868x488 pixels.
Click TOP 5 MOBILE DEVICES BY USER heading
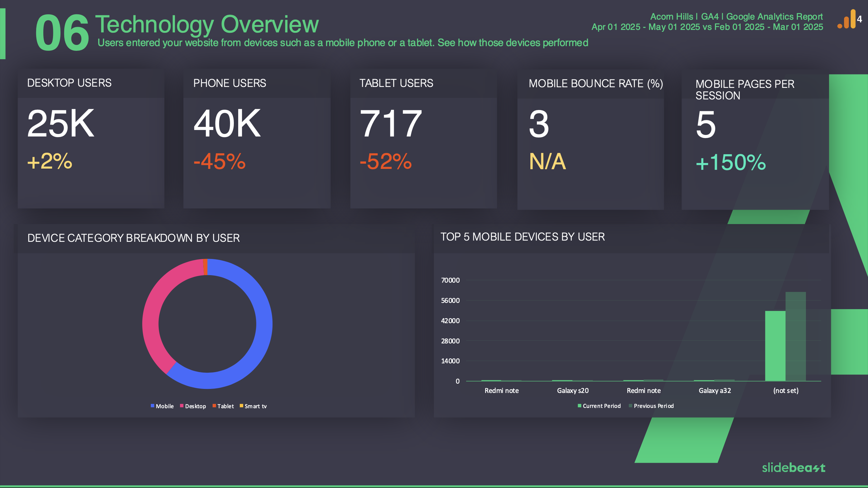pos(523,237)
